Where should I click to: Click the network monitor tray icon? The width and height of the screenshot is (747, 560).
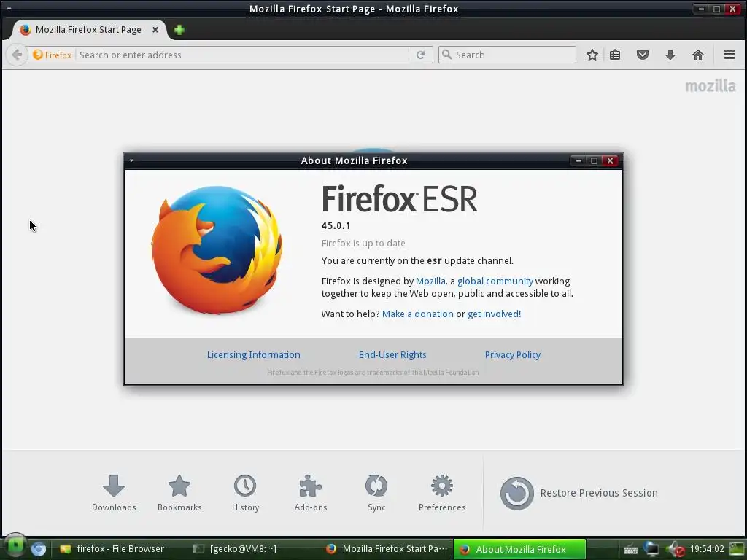point(651,549)
